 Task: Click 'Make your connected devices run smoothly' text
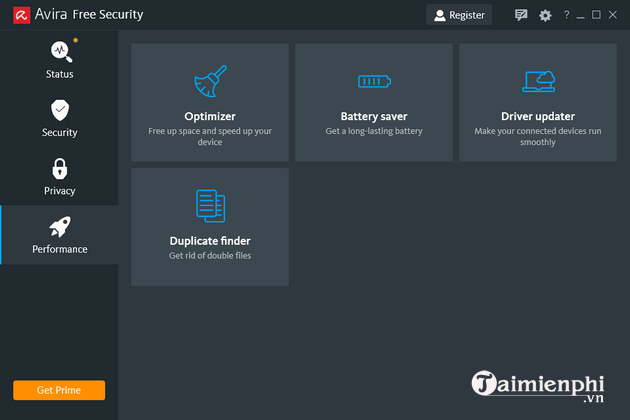(538, 136)
